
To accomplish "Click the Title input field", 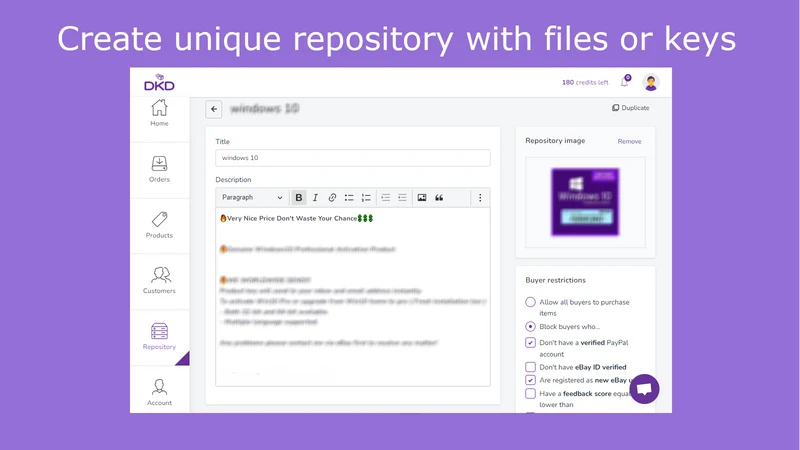I will 353,158.
